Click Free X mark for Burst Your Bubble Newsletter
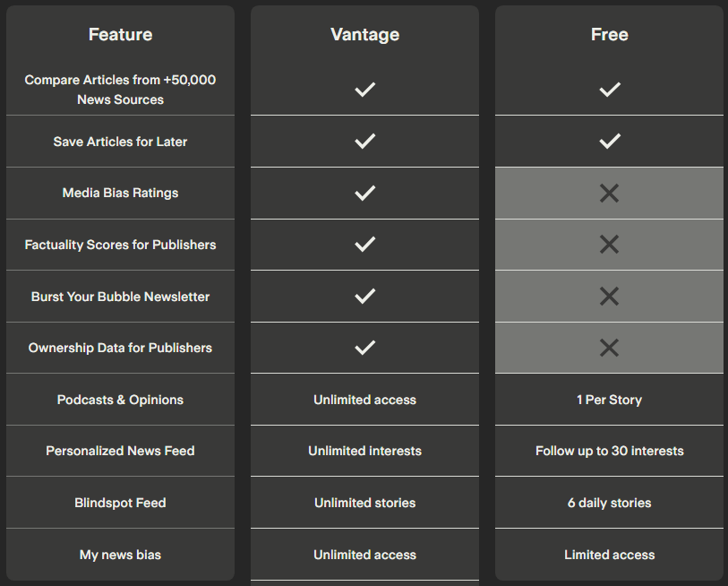728x586 pixels. pyautogui.click(x=609, y=297)
